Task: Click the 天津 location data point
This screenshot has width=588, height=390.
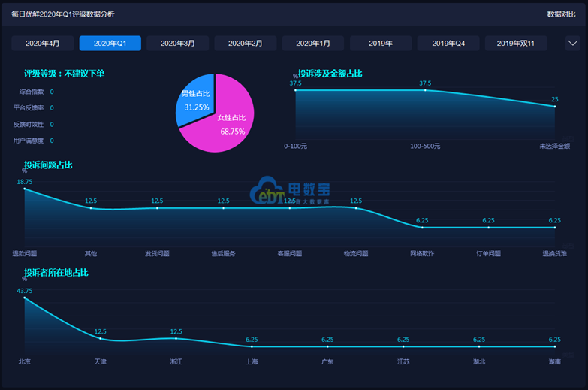Action: tap(100, 339)
